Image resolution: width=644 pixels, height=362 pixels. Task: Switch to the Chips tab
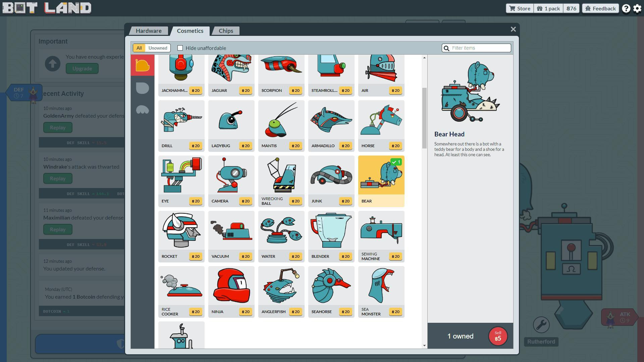pos(226,31)
